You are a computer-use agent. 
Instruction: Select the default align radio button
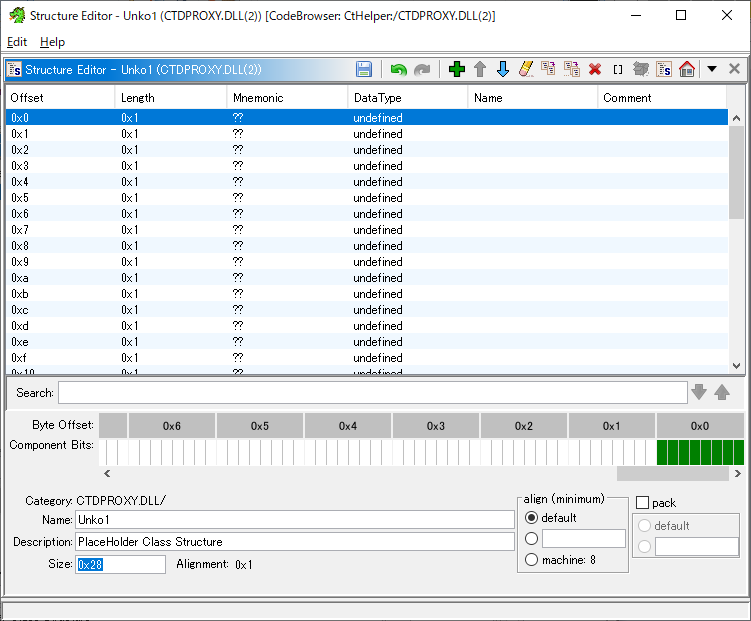531,518
